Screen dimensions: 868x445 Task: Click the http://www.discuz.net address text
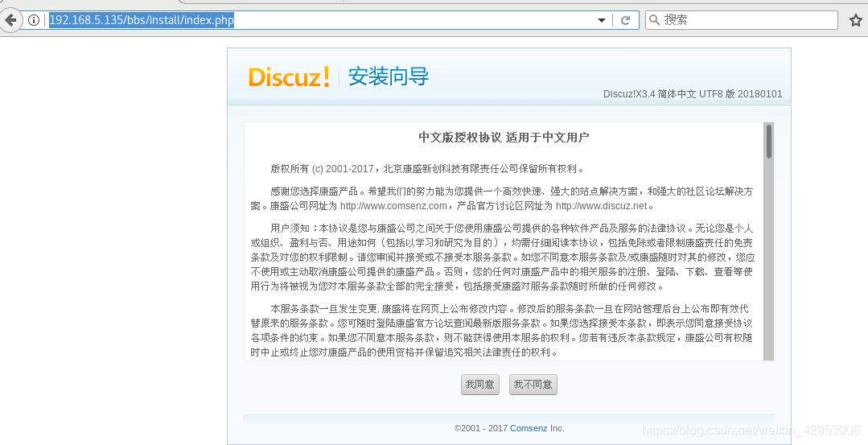[x=601, y=206]
